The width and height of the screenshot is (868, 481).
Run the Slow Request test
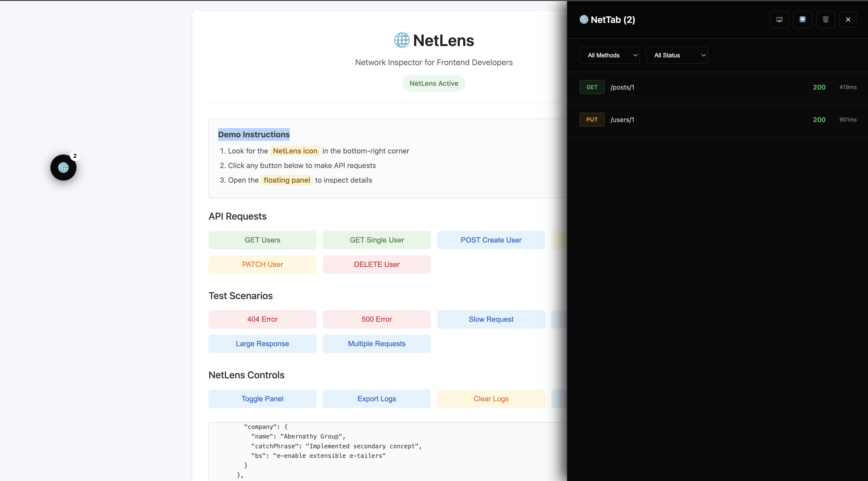click(x=491, y=319)
